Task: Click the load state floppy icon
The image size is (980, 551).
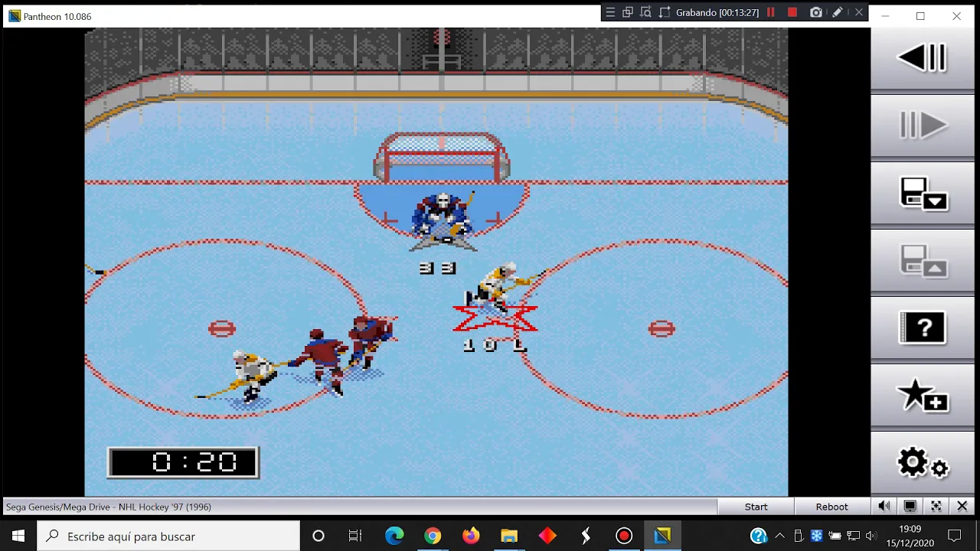Action: [923, 260]
